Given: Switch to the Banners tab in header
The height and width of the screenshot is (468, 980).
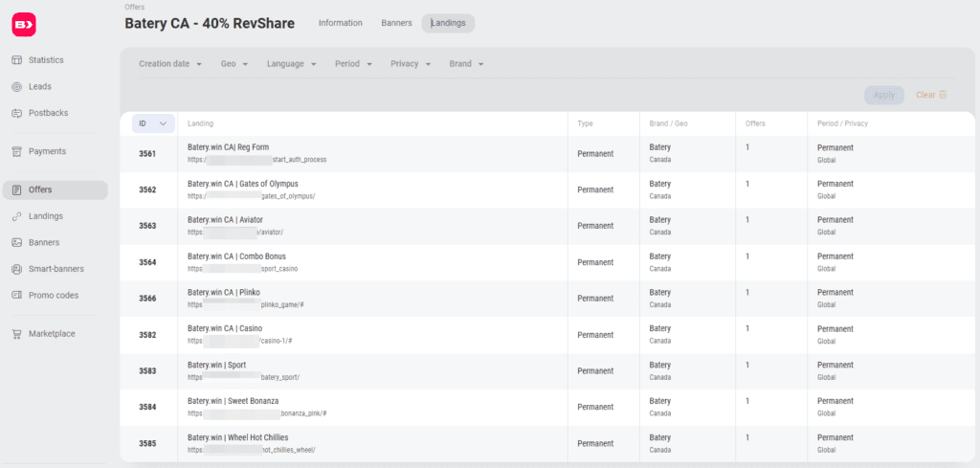Looking at the screenshot, I should coord(396,23).
